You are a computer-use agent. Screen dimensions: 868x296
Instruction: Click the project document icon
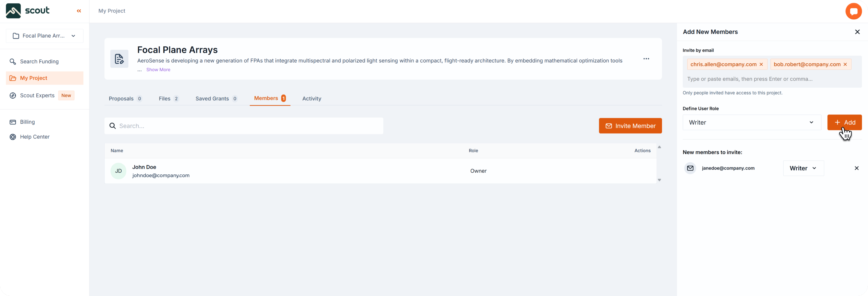[119, 59]
